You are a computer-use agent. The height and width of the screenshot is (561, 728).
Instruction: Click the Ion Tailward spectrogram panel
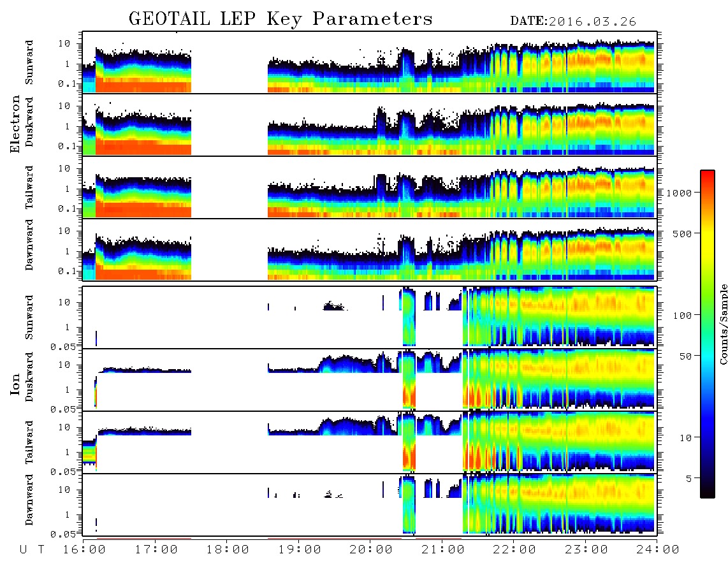pyautogui.click(x=370, y=442)
